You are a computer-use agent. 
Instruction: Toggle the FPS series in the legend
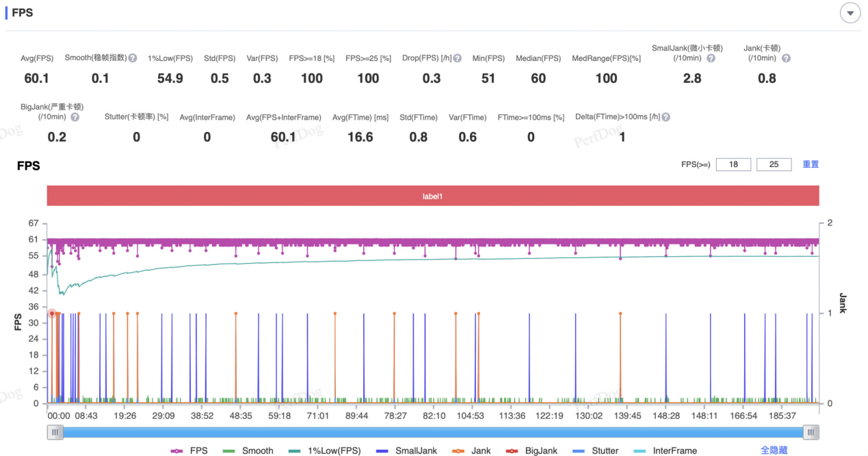tap(189, 451)
